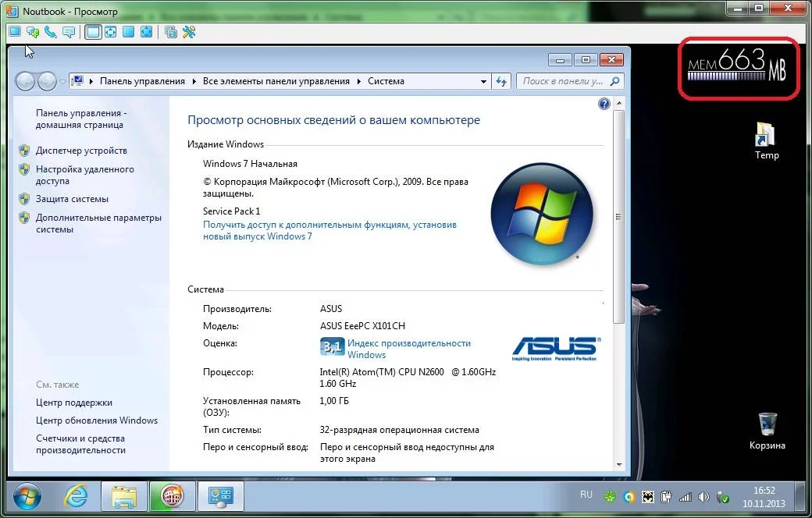This screenshot has height=518, width=812.
Task: Open the address bar history dropdown
Action: click(483, 81)
